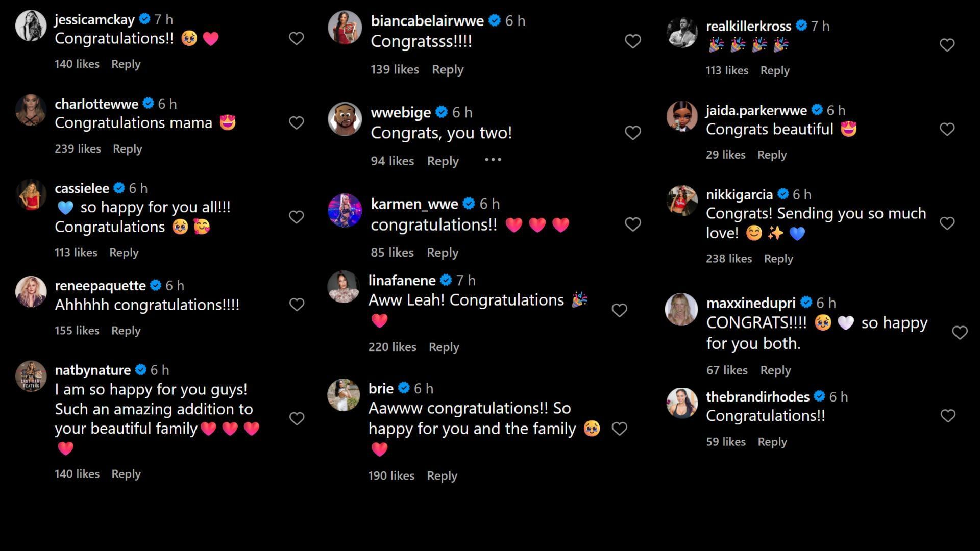Heart brie's congratulations comment
Screen dimensions: 980x551
(619, 429)
